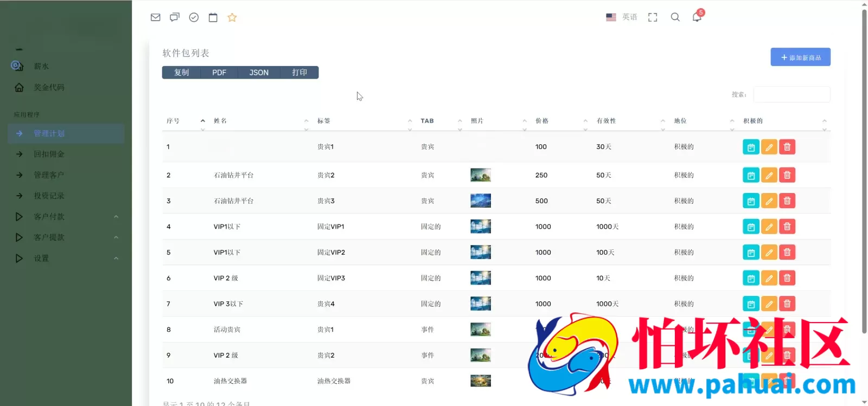
Task: Sort table by 照片 column
Action: (x=499, y=121)
